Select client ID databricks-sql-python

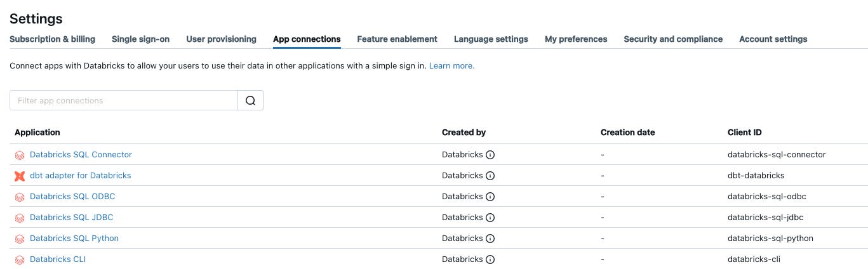click(770, 239)
